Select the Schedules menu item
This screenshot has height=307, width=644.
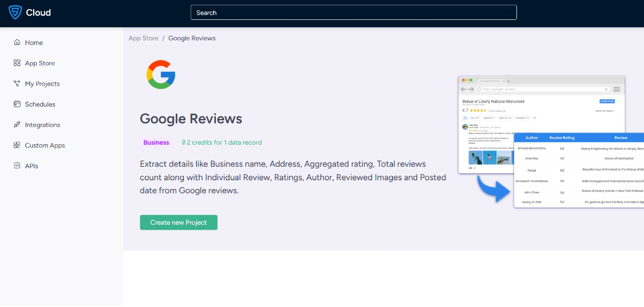pyautogui.click(x=40, y=104)
